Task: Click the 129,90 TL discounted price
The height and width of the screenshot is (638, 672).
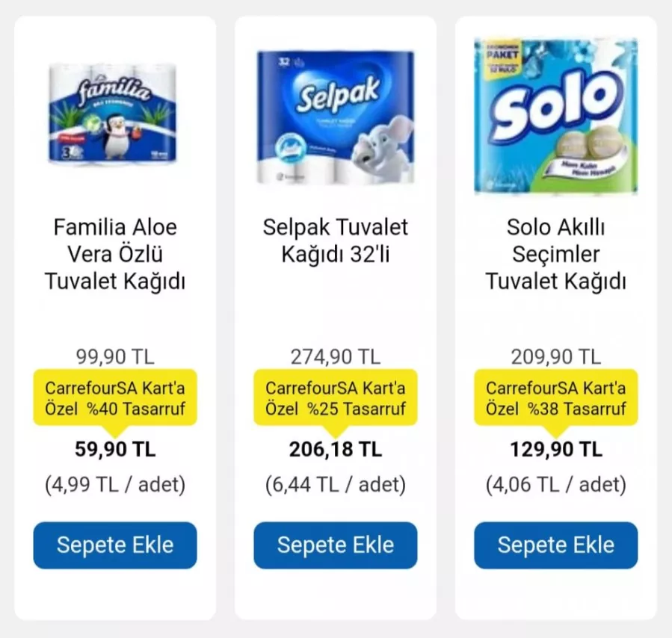Action: coord(555,449)
